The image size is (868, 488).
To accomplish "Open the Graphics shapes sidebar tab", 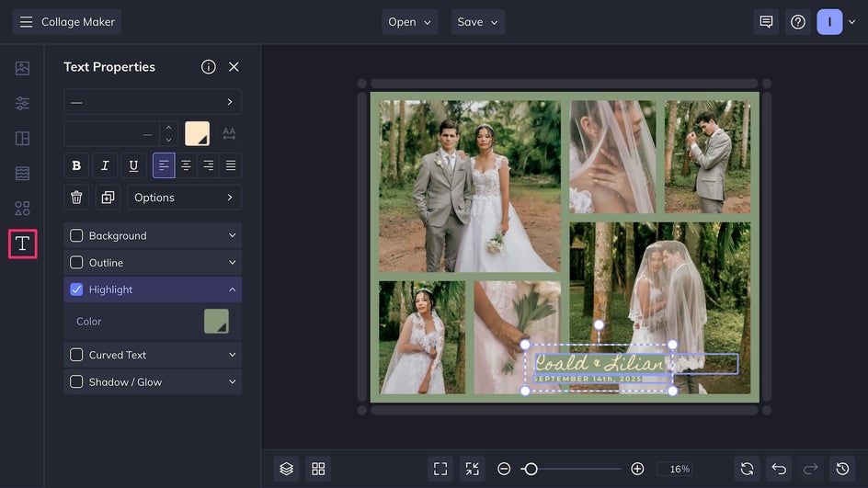I will tap(23, 208).
